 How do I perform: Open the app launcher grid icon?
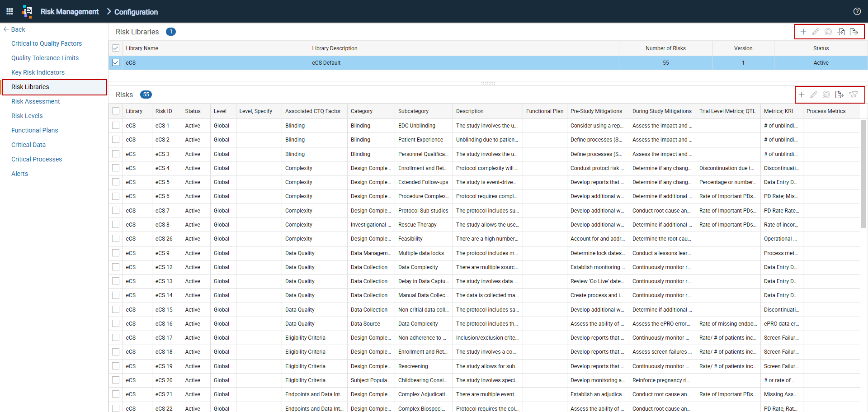pos(9,11)
